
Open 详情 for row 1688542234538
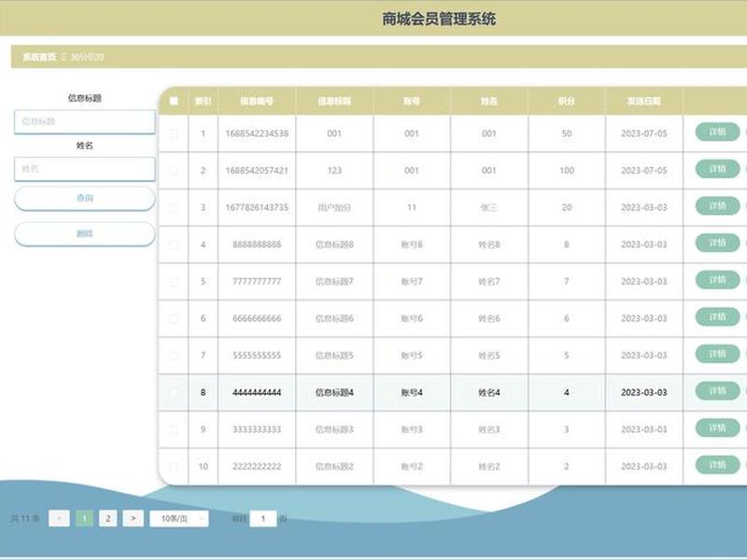[x=717, y=132]
